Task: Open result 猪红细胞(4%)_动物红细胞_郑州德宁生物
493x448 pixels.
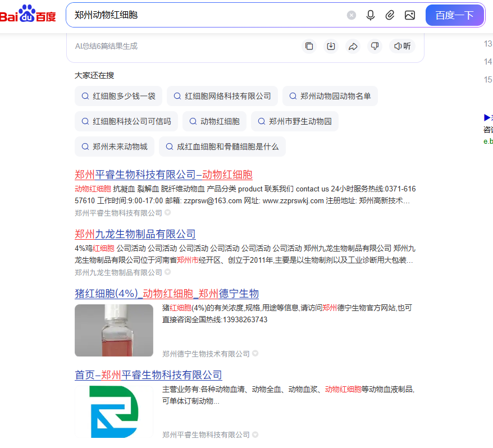Action: click(167, 293)
